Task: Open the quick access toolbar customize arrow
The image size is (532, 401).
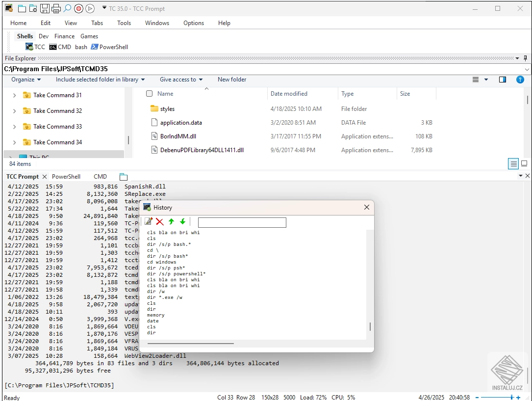Action: click(104, 7)
